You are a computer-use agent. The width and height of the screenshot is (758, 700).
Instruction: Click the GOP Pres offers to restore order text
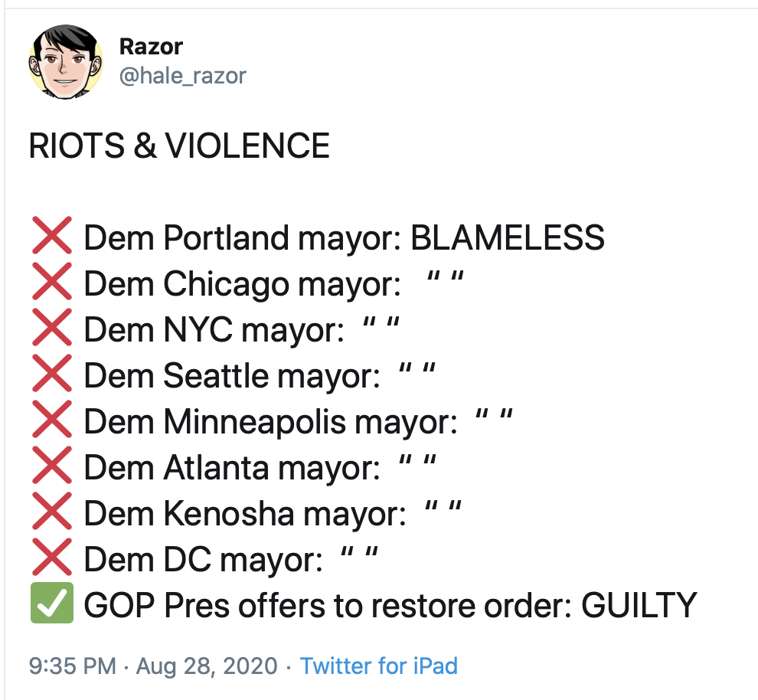327,605
